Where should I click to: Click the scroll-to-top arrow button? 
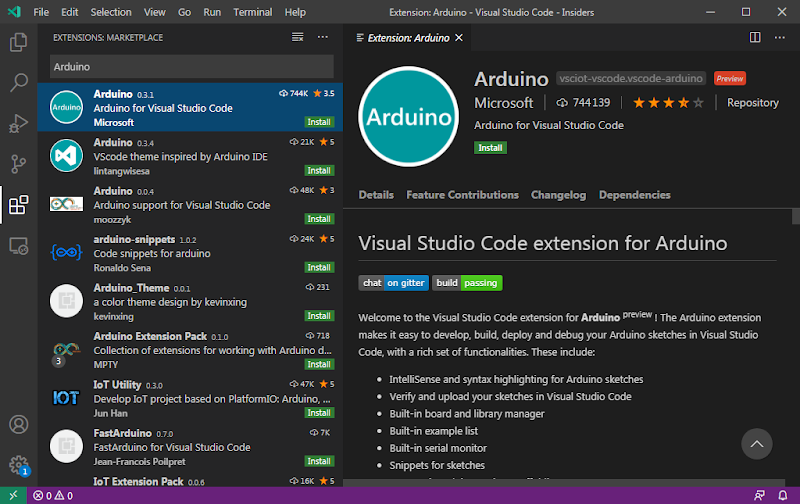pos(757,444)
